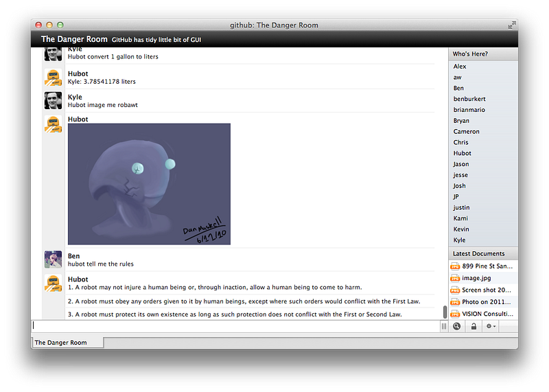This screenshot has width=549, height=392.
Task: Click message 'hubot tell me the rules'
Action: point(100,264)
